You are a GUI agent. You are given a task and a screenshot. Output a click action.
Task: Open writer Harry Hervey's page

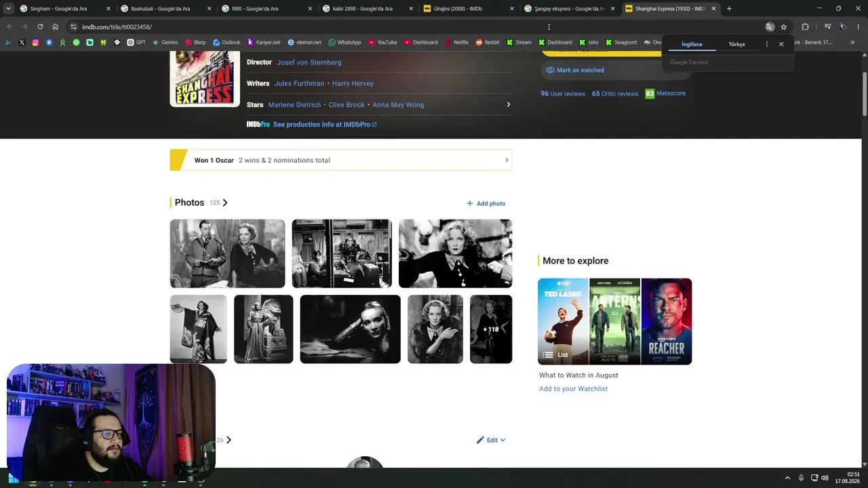[x=353, y=83]
